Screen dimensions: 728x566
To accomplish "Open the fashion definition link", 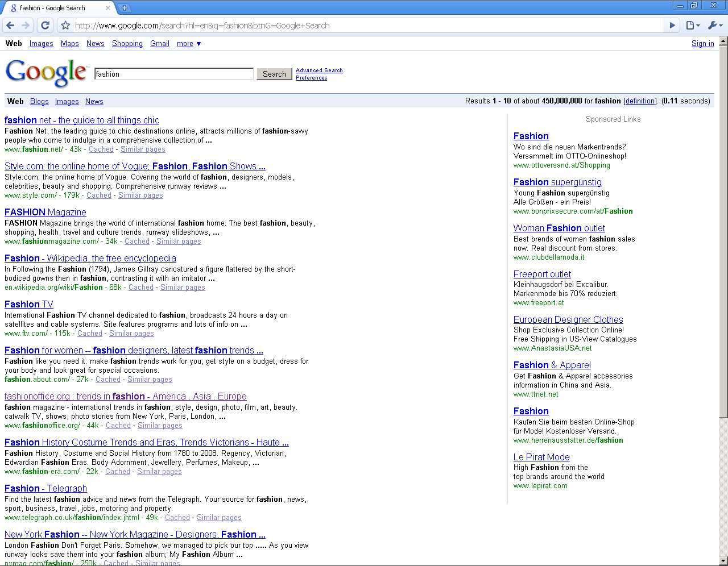I will tap(640, 101).
